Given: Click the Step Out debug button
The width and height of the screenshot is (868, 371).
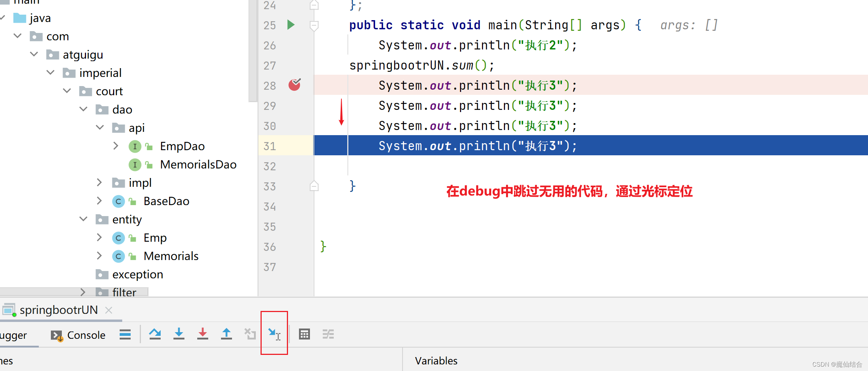Looking at the screenshot, I should 227,334.
